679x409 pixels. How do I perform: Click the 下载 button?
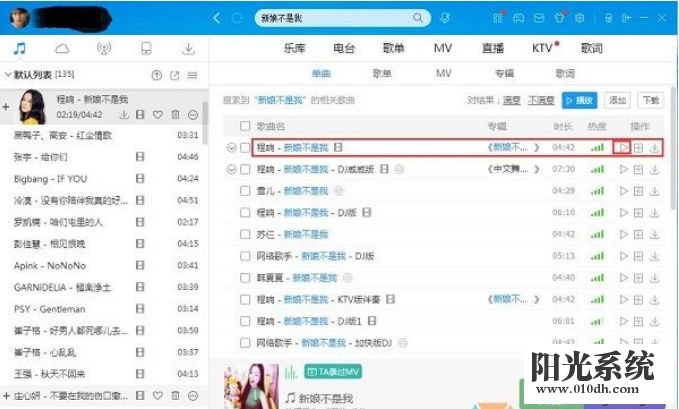(651, 101)
